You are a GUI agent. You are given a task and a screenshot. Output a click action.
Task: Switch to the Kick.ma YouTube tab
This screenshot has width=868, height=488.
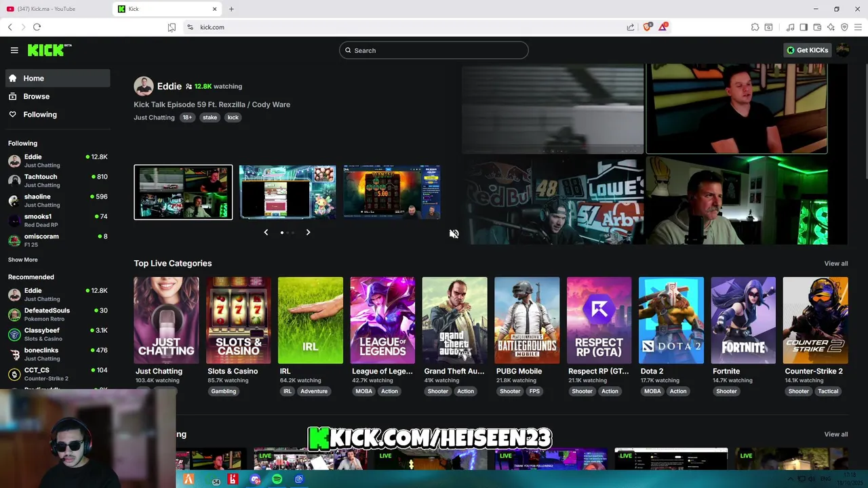56,9
